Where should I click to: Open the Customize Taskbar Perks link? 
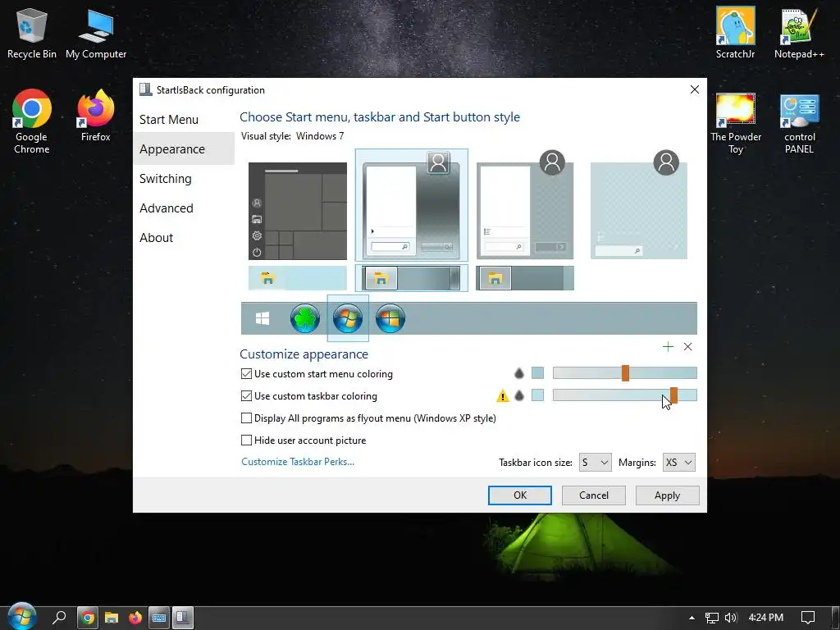pyautogui.click(x=298, y=462)
